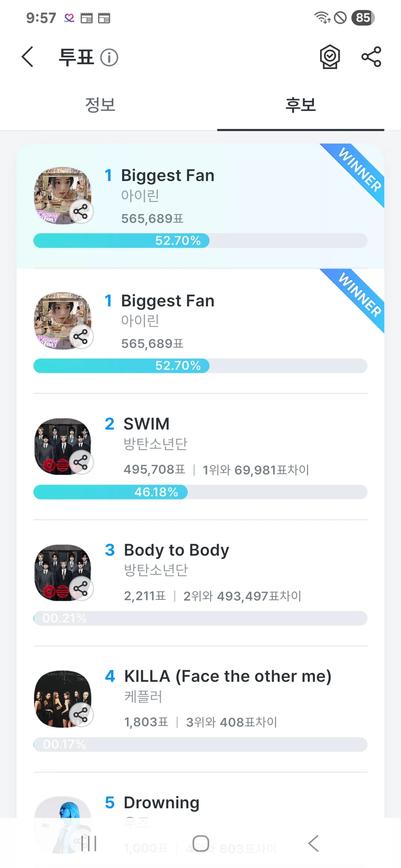Select the 후보 tab
Screen dimensions: 401x868
[300, 105]
